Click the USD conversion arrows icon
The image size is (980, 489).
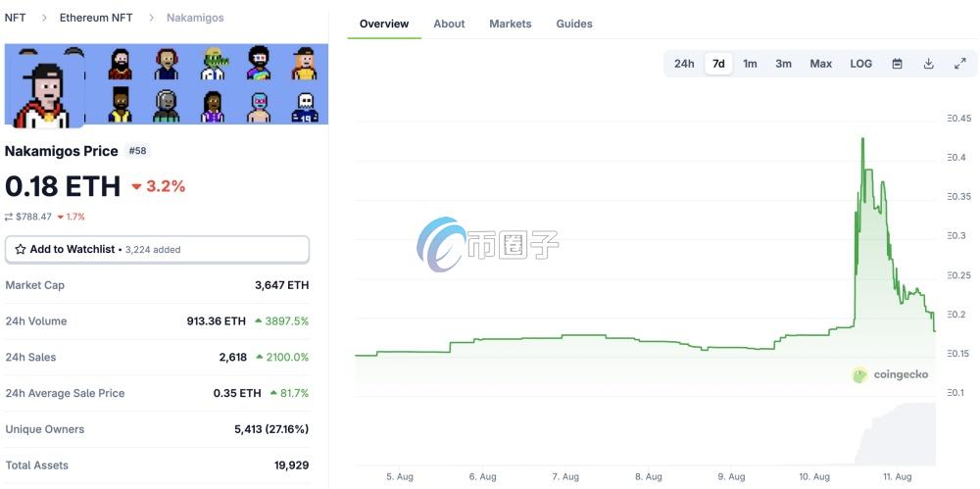click(9, 217)
